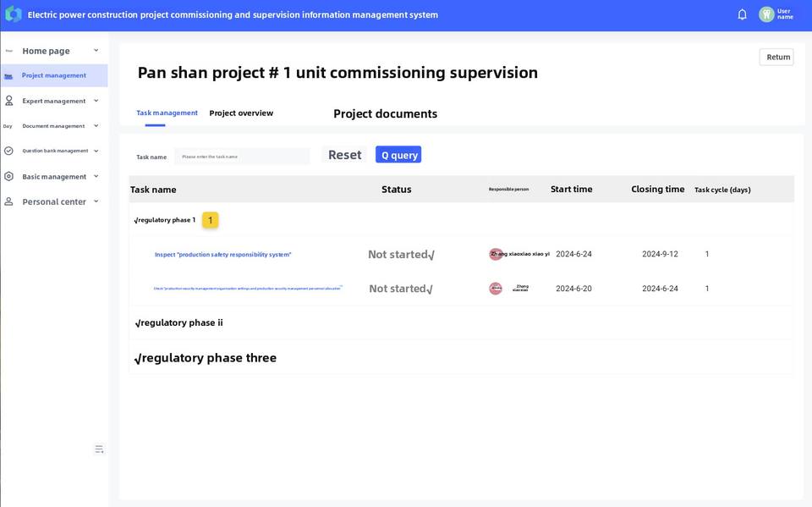Expand the Document management chevron
This screenshot has width=812, height=507.
(96, 126)
